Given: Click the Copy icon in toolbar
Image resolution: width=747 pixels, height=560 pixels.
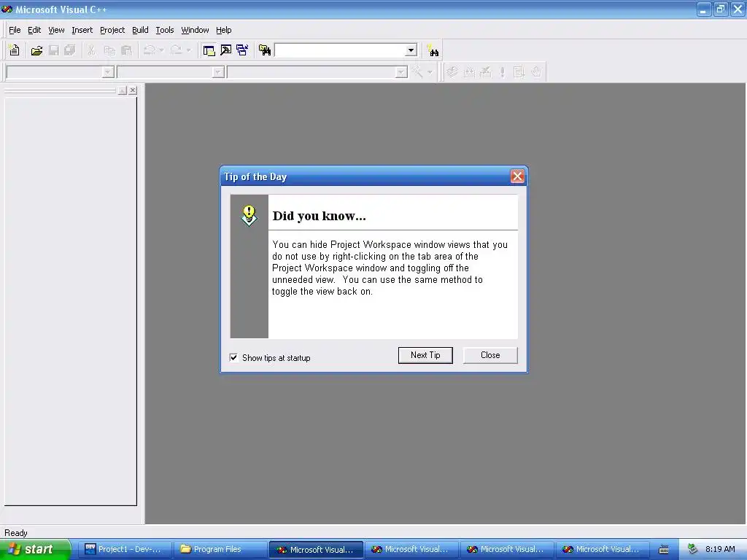Looking at the screenshot, I should [109, 50].
